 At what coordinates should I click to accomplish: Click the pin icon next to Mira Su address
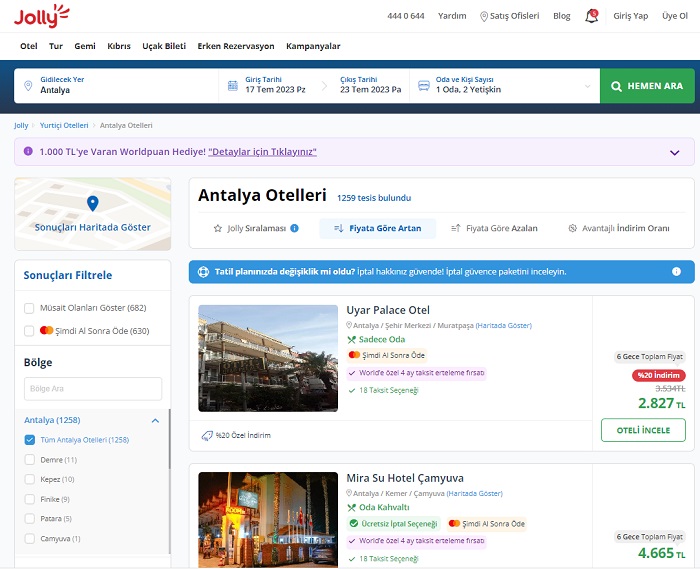point(349,493)
